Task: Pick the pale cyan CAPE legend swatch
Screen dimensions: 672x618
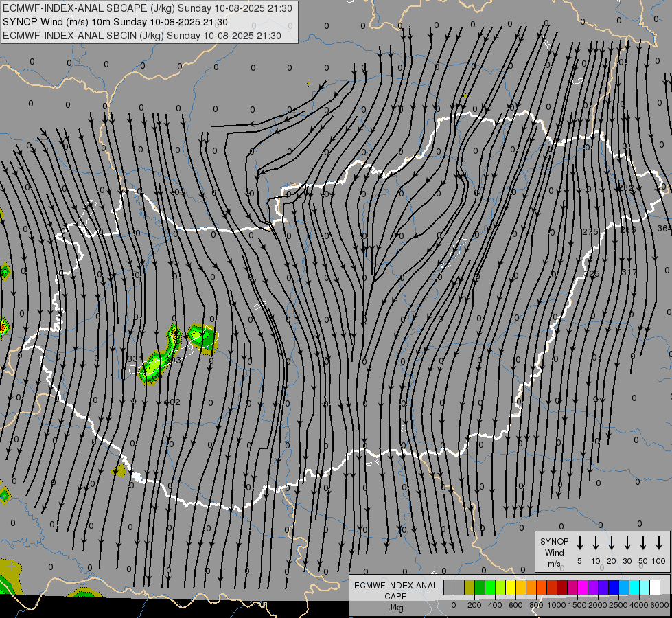Action: (x=645, y=587)
